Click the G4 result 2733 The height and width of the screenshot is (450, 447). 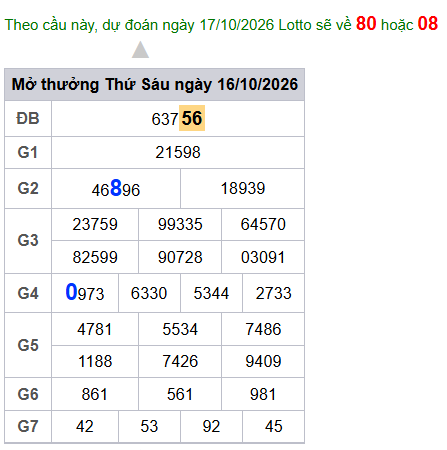tap(273, 293)
